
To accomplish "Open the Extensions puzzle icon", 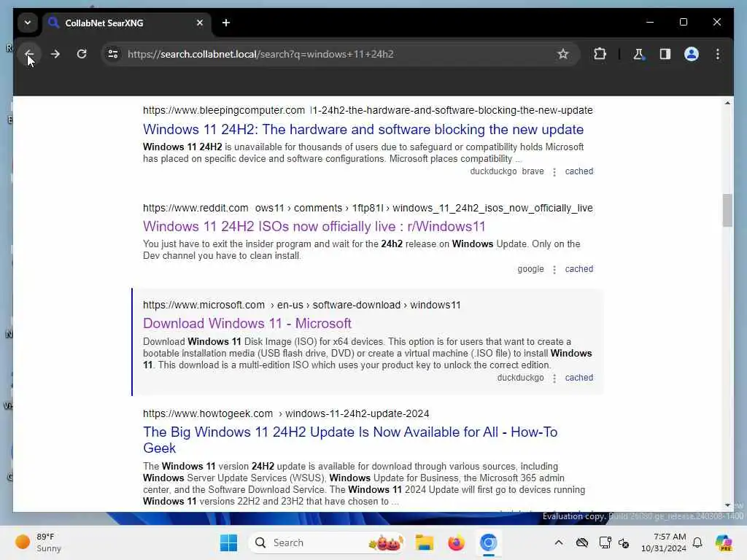I will pos(600,54).
